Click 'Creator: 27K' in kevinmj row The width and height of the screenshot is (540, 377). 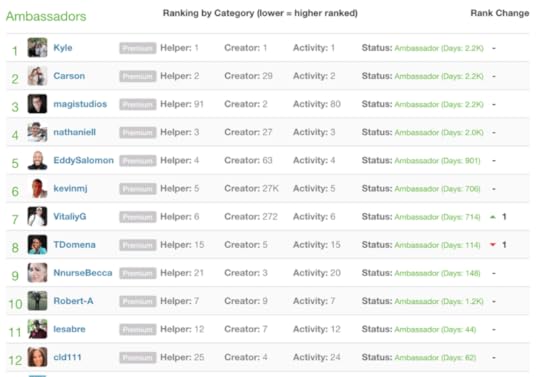coord(251,189)
